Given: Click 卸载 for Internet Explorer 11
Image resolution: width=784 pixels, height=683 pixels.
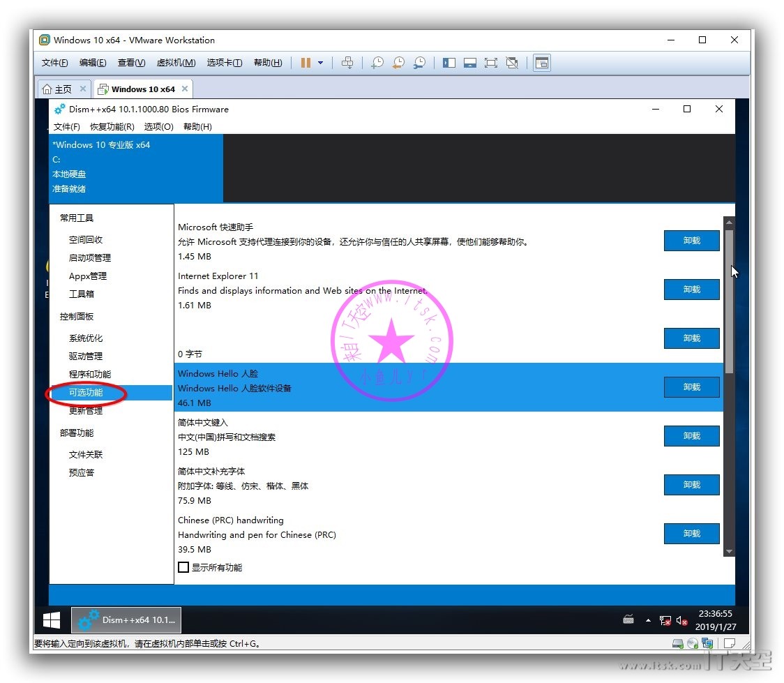Looking at the screenshot, I should click(x=691, y=290).
